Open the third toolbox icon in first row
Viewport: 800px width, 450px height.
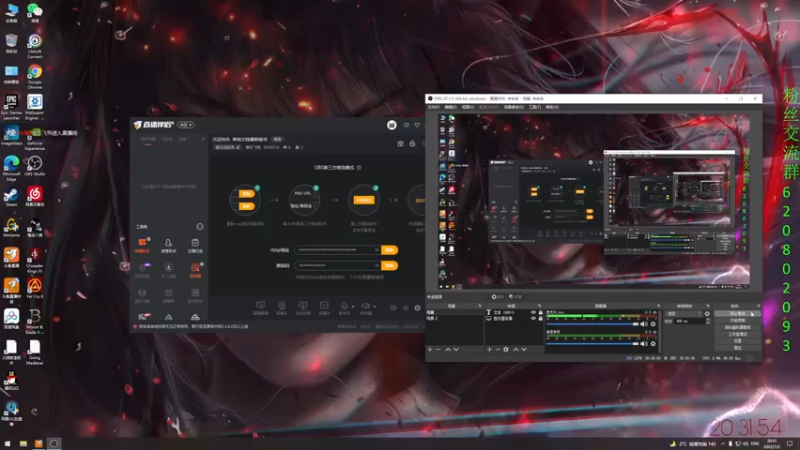coord(195,243)
